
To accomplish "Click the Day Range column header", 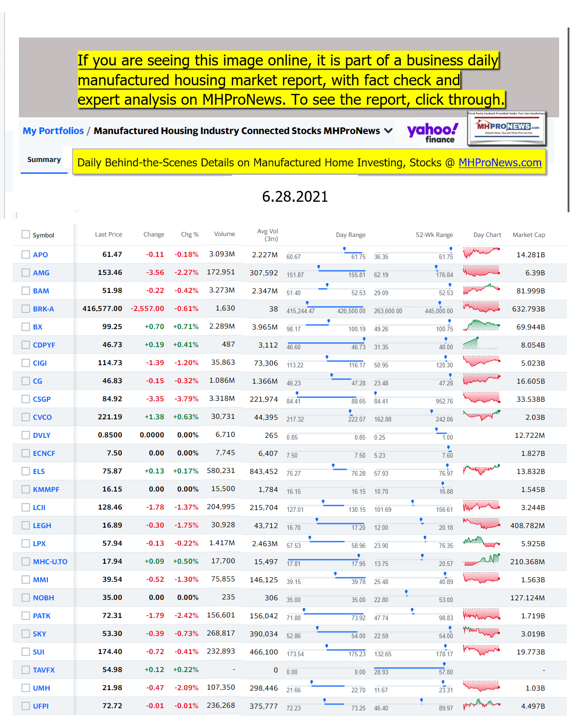I will [x=351, y=235].
